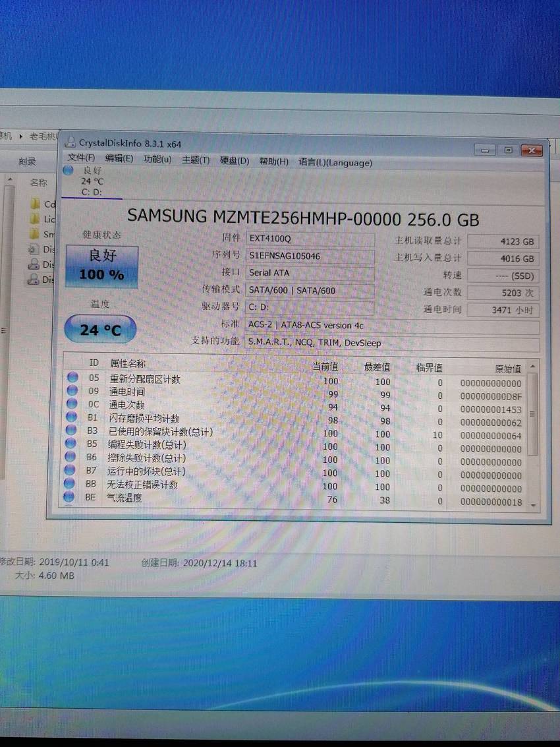Click the 名称 column header in Explorer
560x747 pixels.
pos(38,182)
